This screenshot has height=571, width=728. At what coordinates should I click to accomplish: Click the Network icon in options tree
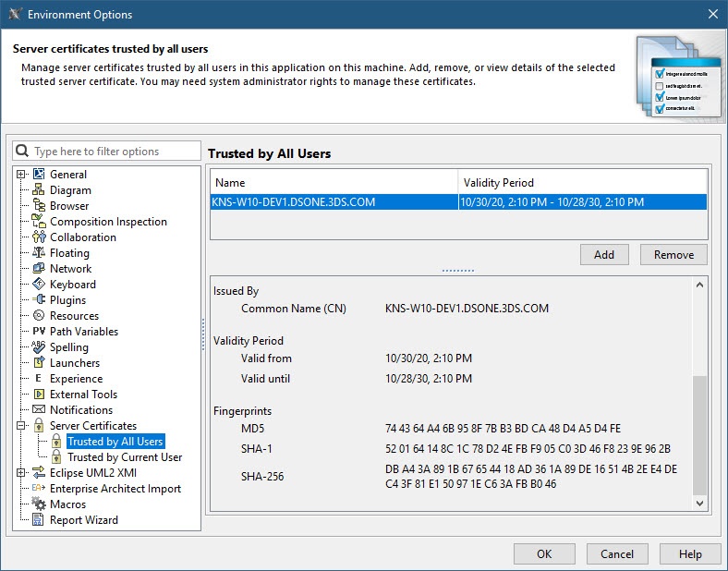39,269
